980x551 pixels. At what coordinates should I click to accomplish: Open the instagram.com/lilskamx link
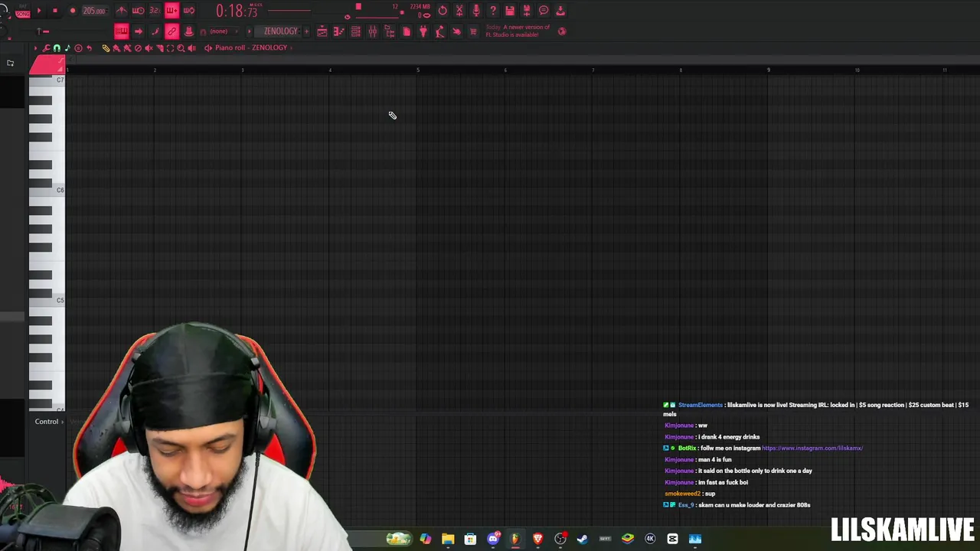(x=812, y=448)
